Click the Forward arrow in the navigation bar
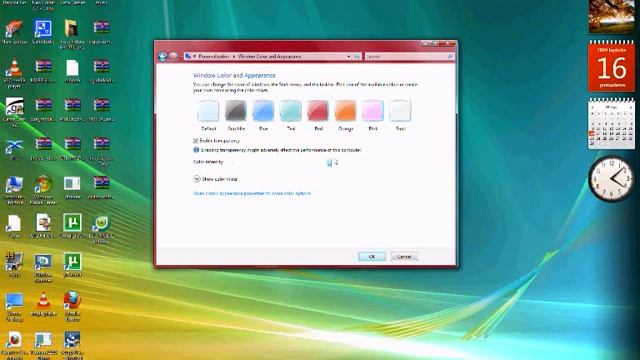Screen dimensions: 640x360 [173, 56]
